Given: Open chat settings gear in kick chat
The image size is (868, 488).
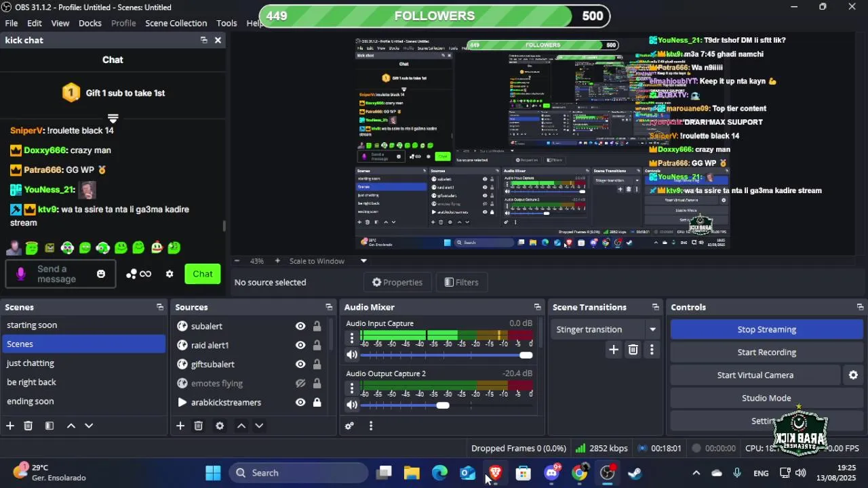Looking at the screenshot, I should tap(170, 274).
